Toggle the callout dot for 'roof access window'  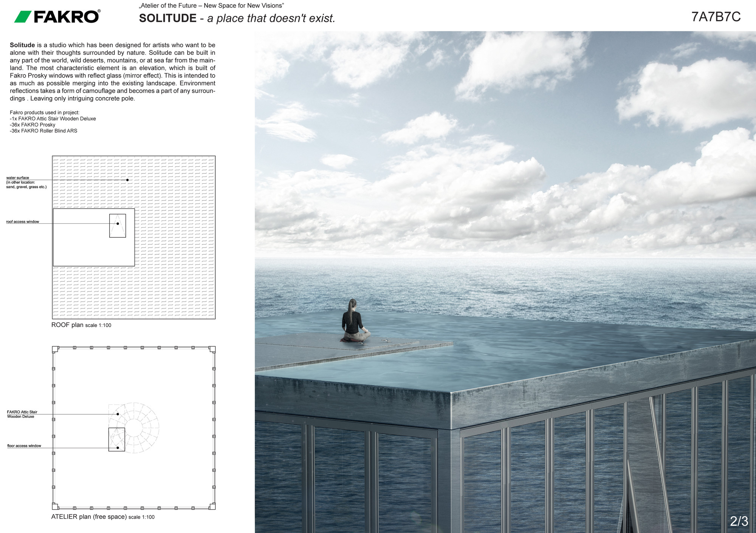[x=118, y=223]
